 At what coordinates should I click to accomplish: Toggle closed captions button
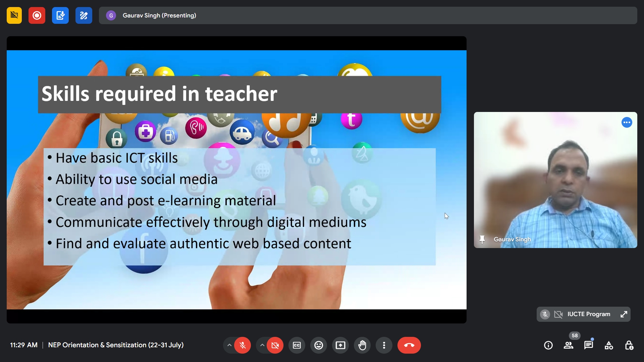pyautogui.click(x=297, y=345)
